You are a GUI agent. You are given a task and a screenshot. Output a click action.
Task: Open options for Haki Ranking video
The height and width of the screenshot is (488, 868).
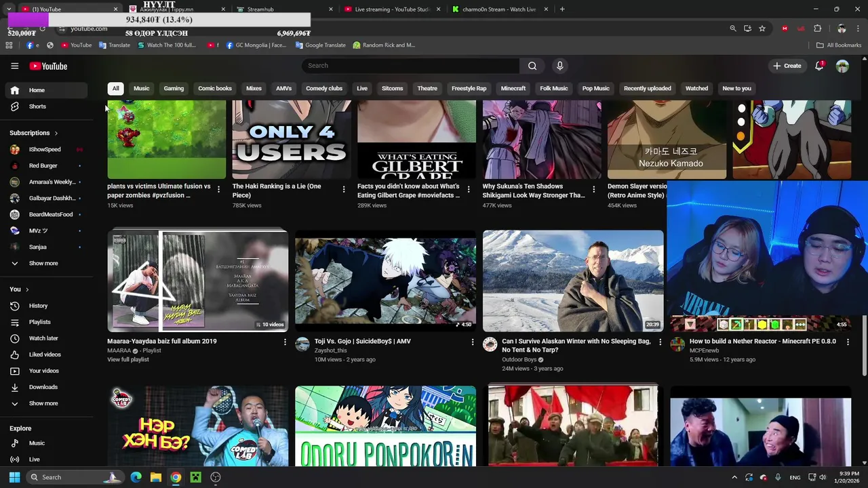343,189
